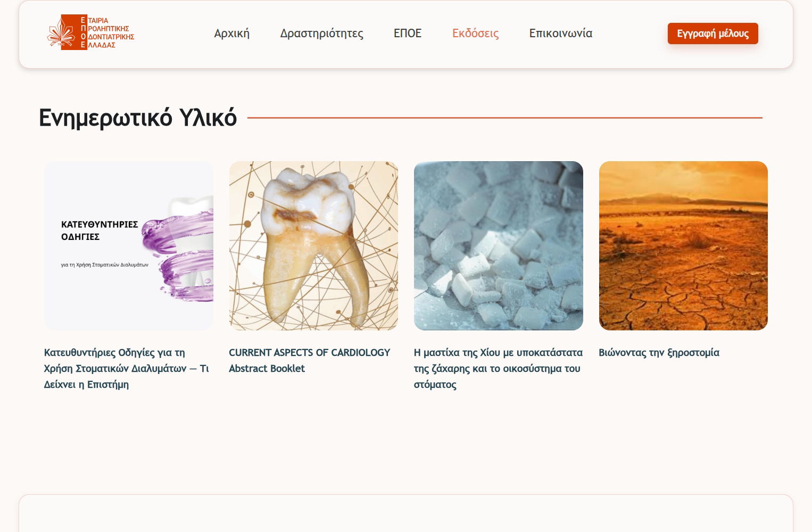Open the Κατευθυντήριες Οδηγίες Στοματικών Διαλυμάτων link
The width and height of the screenshot is (812, 532).
[127, 368]
